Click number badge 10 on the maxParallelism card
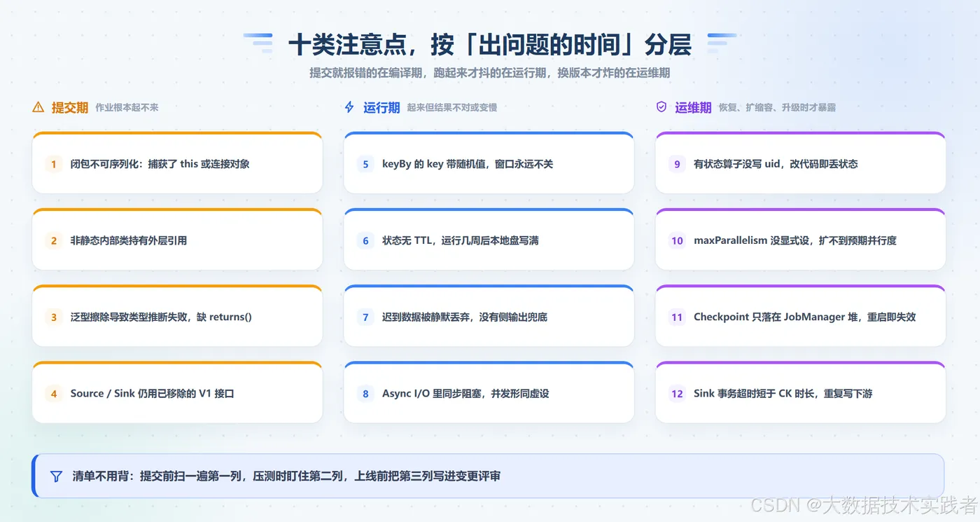 pos(677,240)
